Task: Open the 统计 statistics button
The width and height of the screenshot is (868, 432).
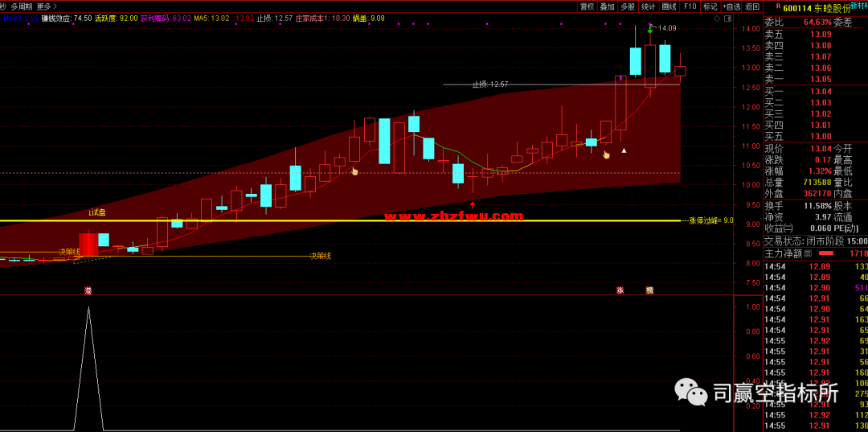Action: click(x=649, y=6)
